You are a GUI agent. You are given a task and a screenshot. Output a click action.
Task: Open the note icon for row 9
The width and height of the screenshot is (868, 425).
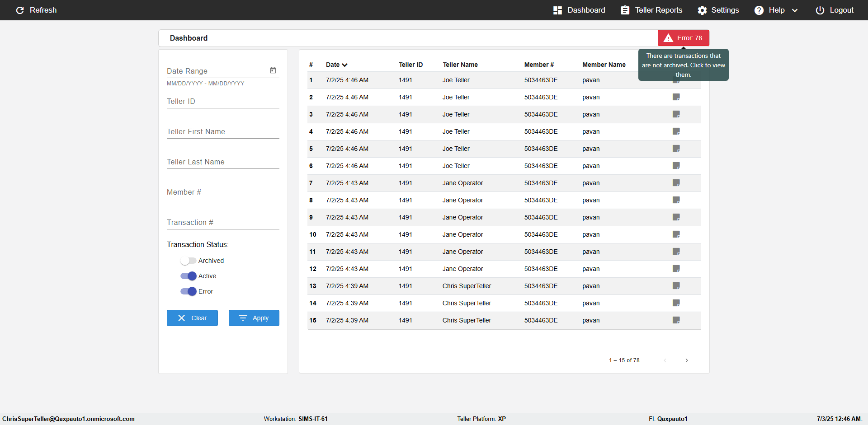point(676,217)
